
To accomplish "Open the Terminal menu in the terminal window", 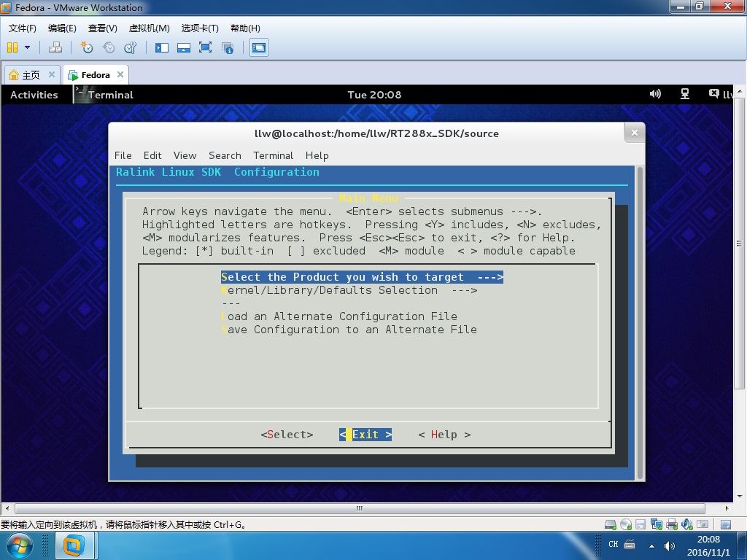I will click(x=273, y=155).
